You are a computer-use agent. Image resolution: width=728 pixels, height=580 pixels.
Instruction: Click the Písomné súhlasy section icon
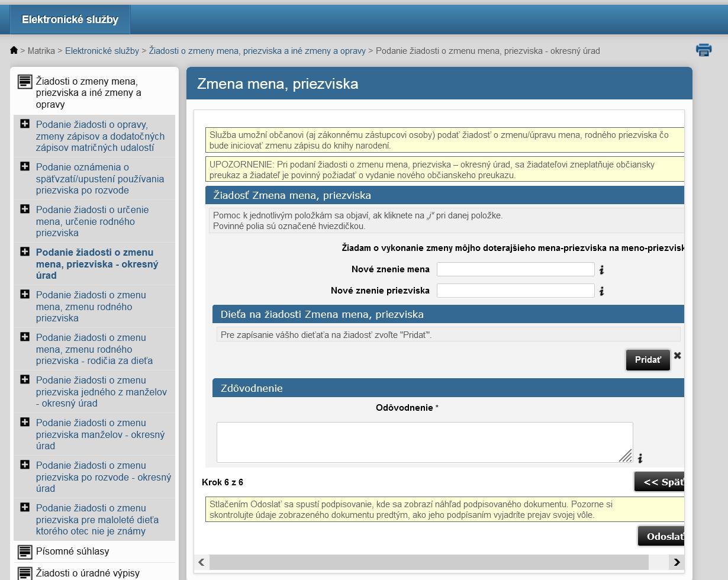tap(25, 552)
